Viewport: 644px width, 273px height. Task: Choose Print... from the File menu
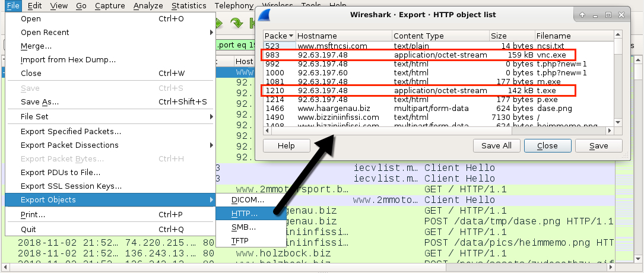[110, 215]
